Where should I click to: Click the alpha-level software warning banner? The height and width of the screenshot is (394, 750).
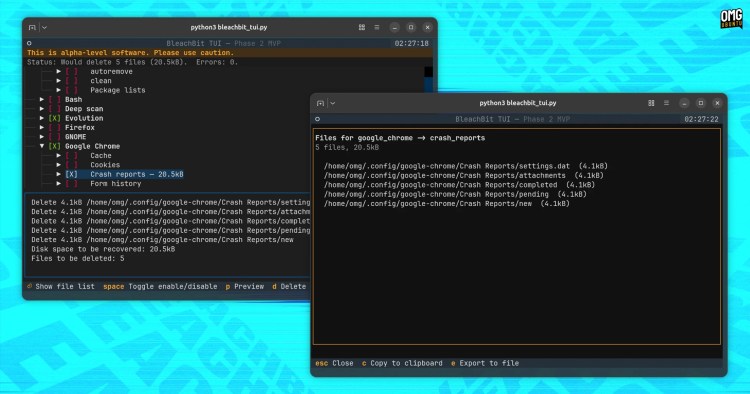(x=228, y=53)
